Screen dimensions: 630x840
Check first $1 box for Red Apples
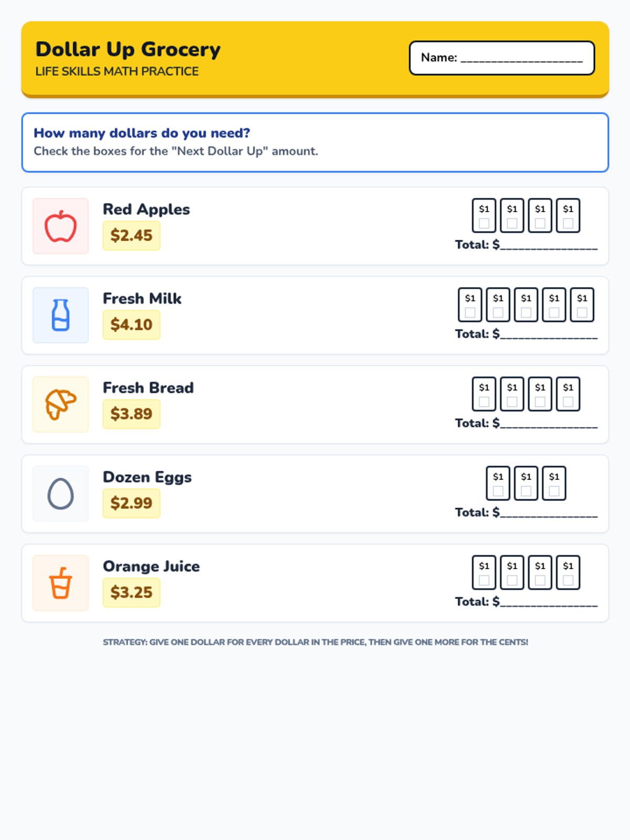(484, 223)
